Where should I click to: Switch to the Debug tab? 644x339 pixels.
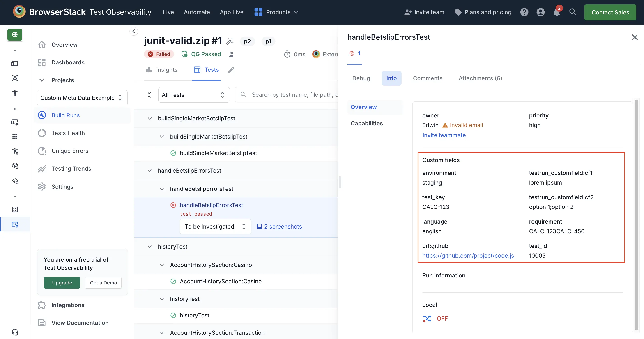(x=361, y=78)
